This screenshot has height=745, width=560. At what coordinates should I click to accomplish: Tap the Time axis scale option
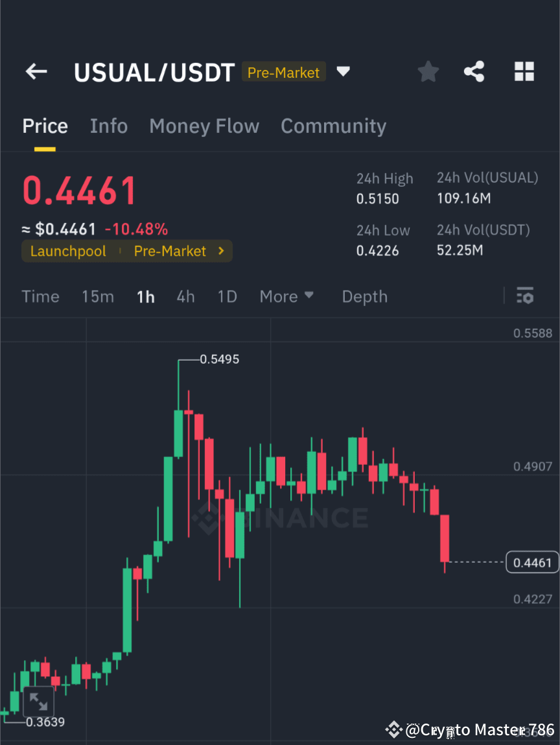click(40, 296)
